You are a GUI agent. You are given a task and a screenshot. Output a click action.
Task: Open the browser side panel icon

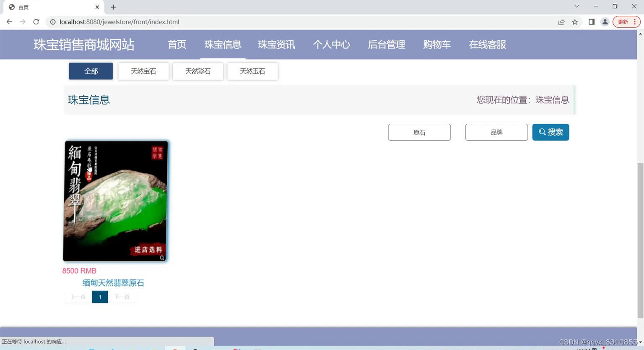point(592,22)
